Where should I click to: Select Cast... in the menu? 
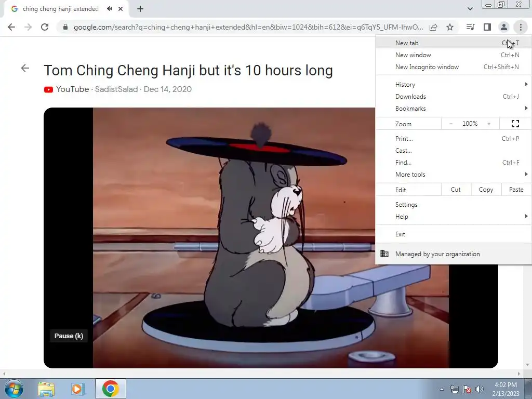point(453,150)
